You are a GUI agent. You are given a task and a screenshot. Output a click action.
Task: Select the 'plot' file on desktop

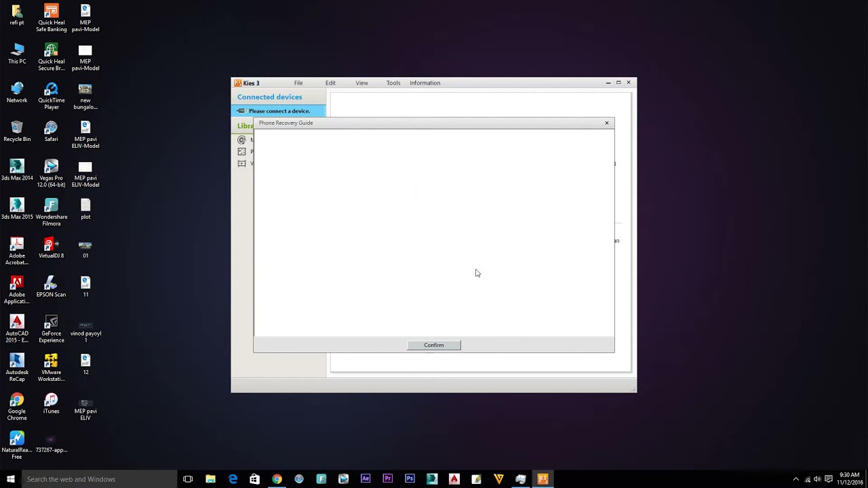85,209
